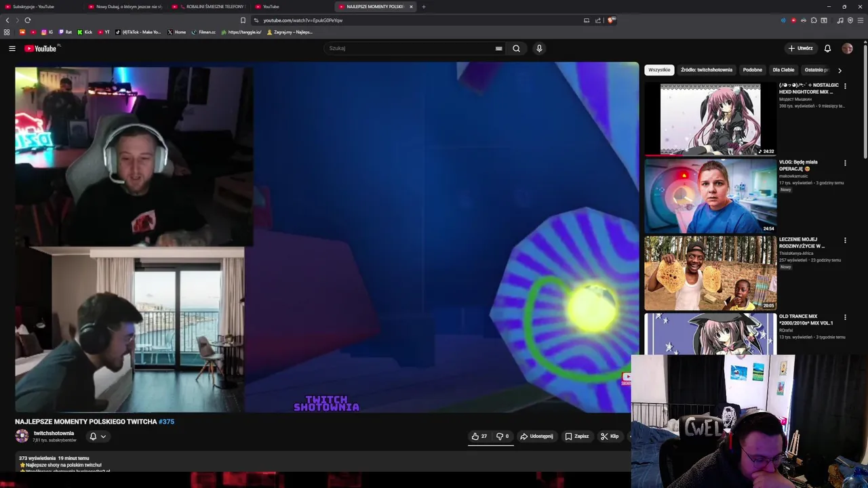This screenshot has width=868, height=488.
Task: Open the YouTube guide hamburger menu
Action: 12,48
